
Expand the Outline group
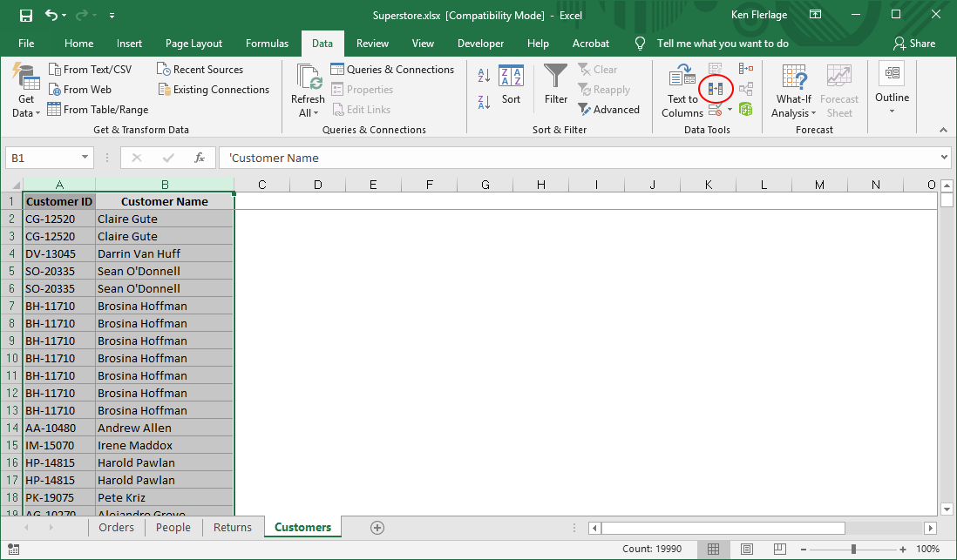pyautogui.click(x=892, y=88)
